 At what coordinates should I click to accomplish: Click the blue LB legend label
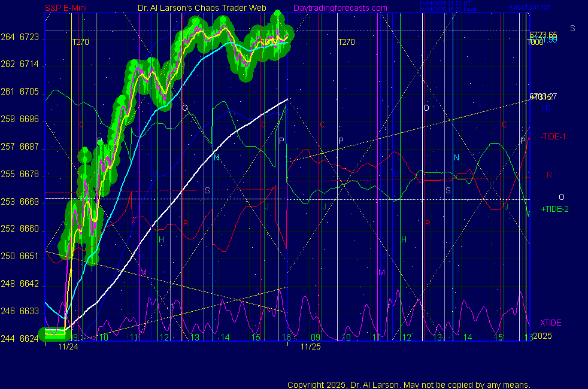click(x=546, y=108)
